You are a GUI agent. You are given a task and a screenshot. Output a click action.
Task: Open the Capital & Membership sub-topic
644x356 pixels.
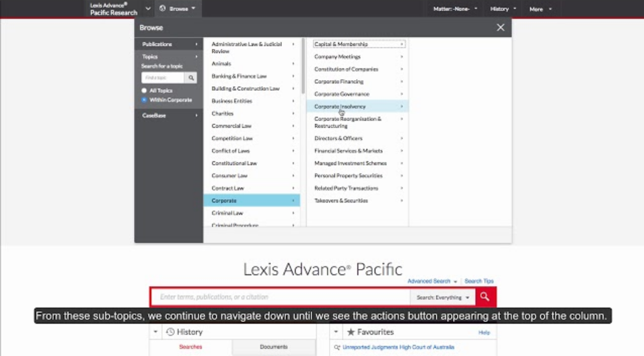pyautogui.click(x=359, y=44)
